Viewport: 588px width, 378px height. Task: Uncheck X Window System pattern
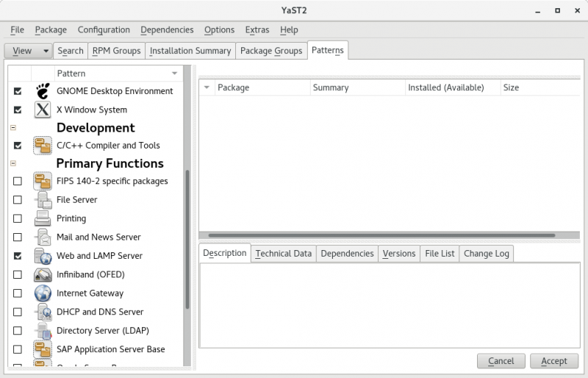tap(17, 110)
